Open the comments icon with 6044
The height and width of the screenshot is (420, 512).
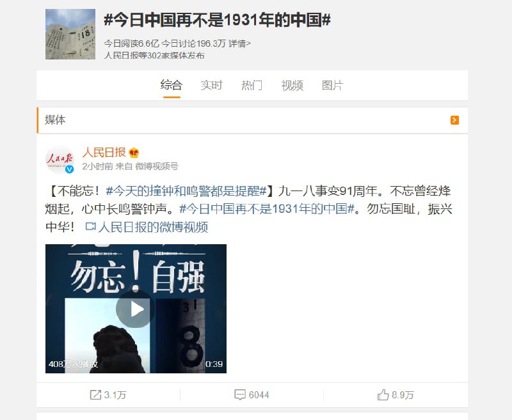click(x=239, y=395)
